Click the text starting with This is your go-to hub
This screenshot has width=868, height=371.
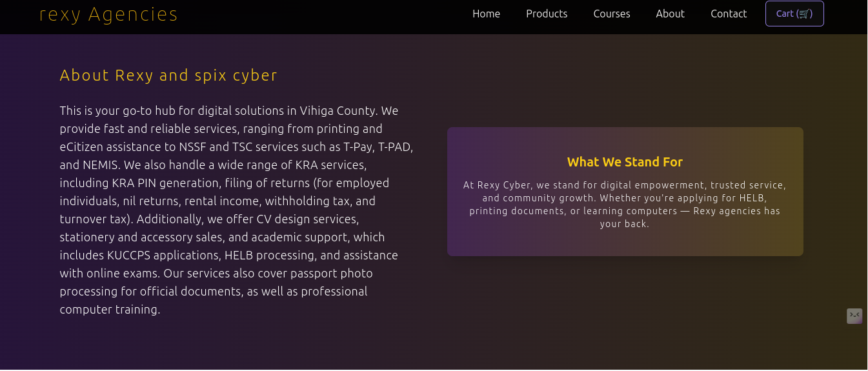[237, 210]
